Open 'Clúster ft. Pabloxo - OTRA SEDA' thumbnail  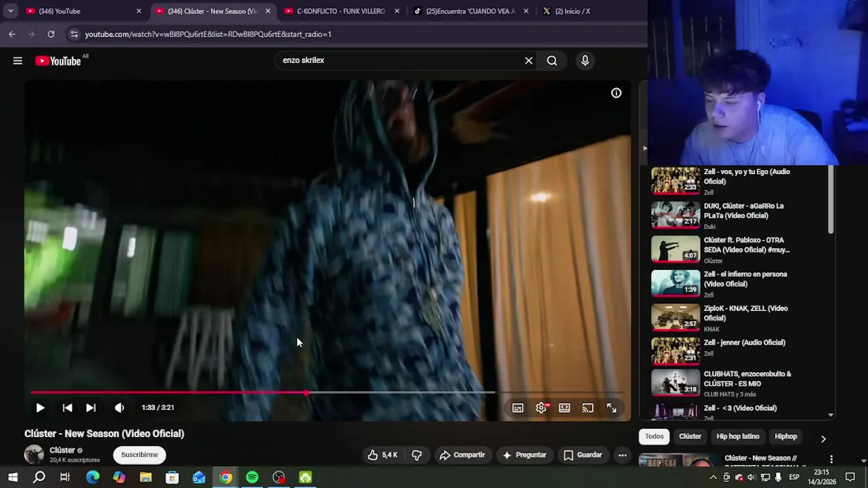675,249
